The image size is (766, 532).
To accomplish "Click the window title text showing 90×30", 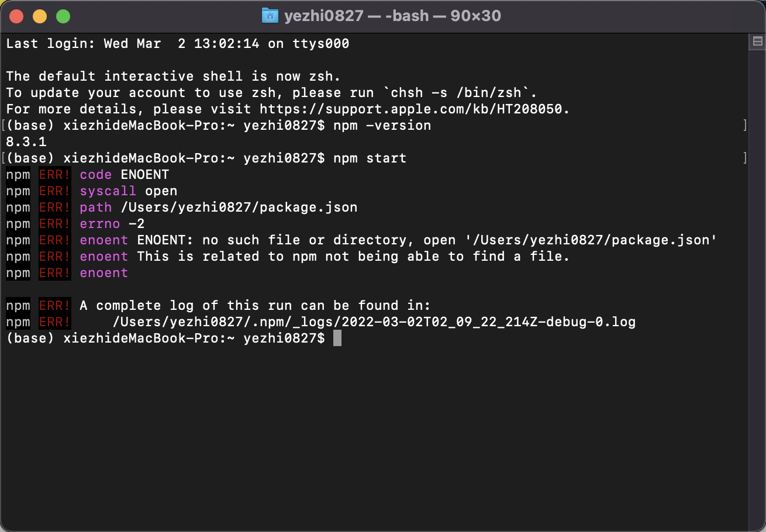I will 392,16.
